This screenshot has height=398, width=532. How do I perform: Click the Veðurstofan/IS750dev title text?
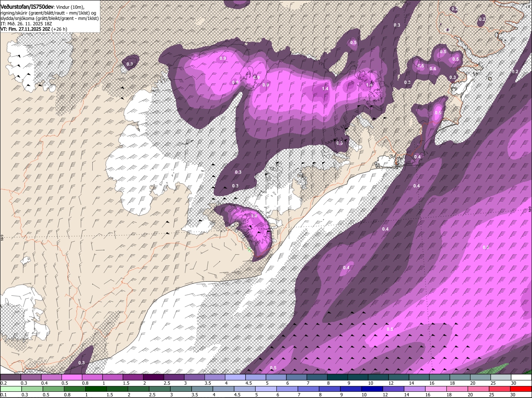tap(27, 7)
